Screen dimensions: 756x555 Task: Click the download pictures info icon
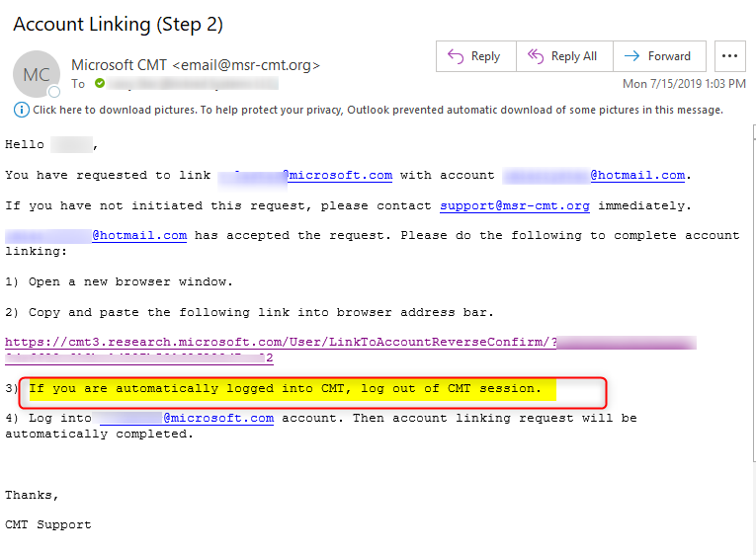[21, 110]
